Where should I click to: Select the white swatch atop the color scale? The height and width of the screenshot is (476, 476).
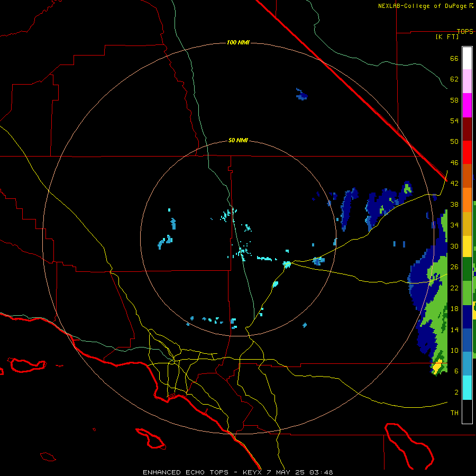[x=467, y=58]
